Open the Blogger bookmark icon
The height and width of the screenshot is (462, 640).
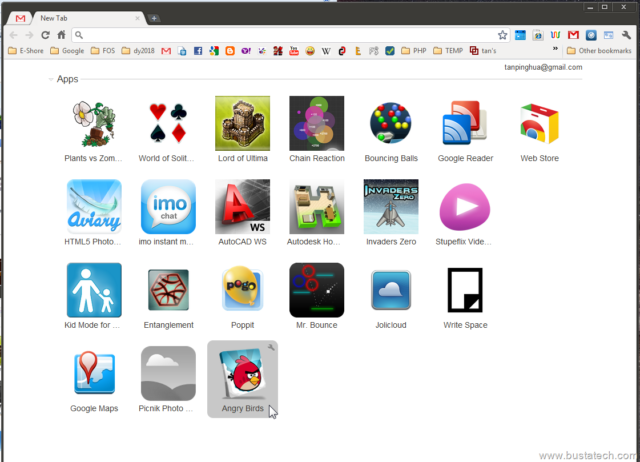tap(230, 51)
